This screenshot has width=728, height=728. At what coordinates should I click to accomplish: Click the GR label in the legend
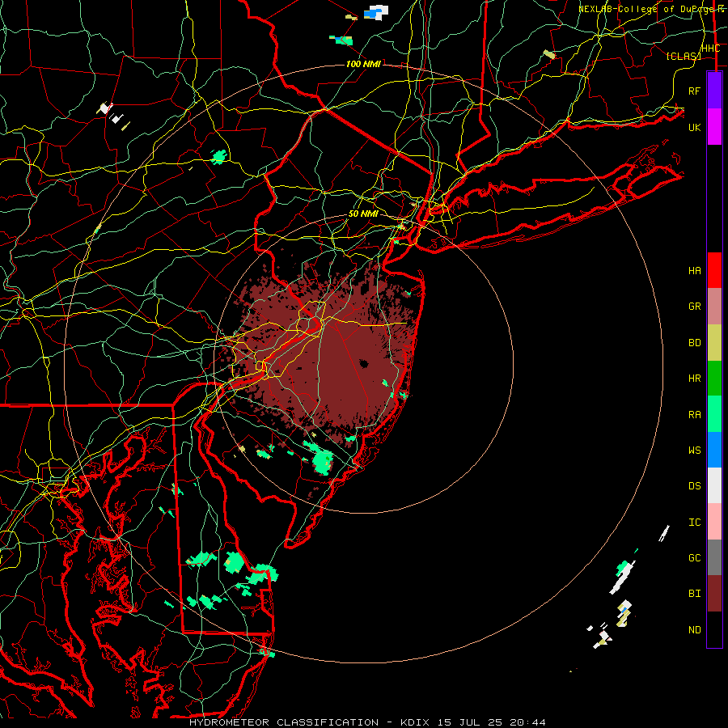coord(694,307)
